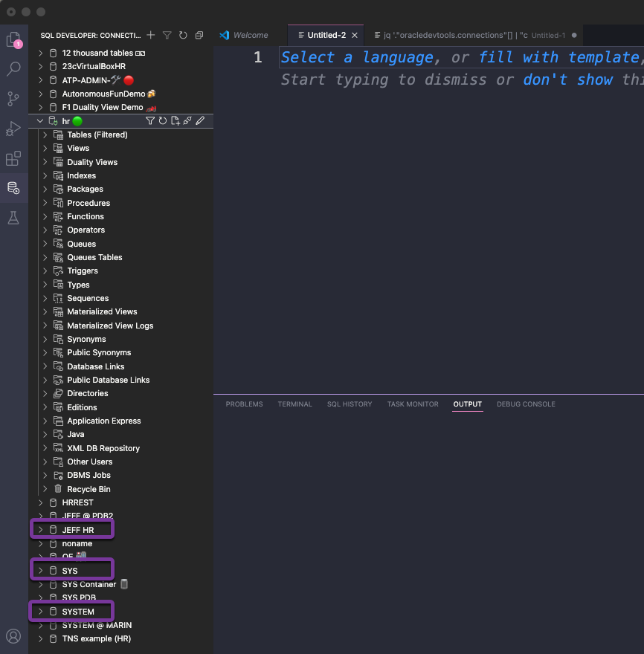Expand the Sequences node chevron
This screenshot has height=654, width=644.
coord(45,298)
